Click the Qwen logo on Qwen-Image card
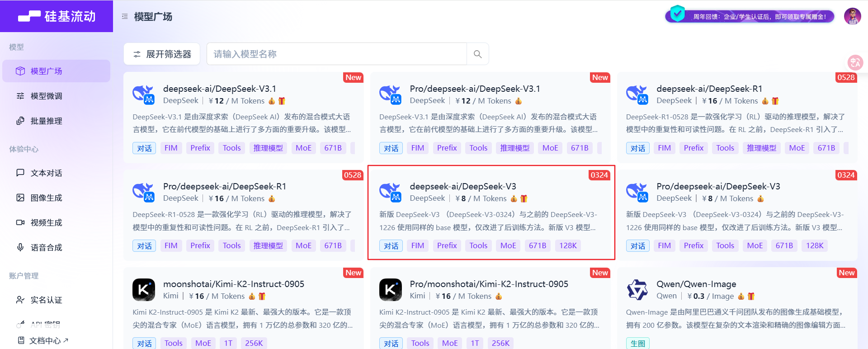 point(637,290)
